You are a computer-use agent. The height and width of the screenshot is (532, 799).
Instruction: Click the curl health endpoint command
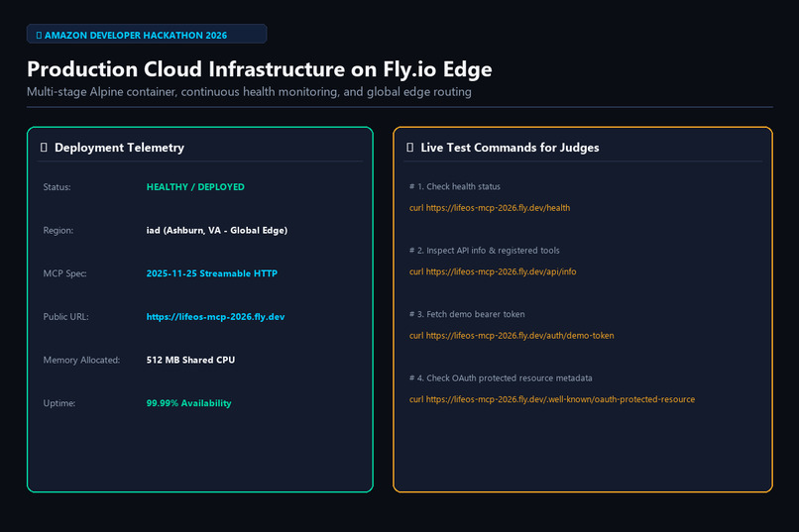489,208
